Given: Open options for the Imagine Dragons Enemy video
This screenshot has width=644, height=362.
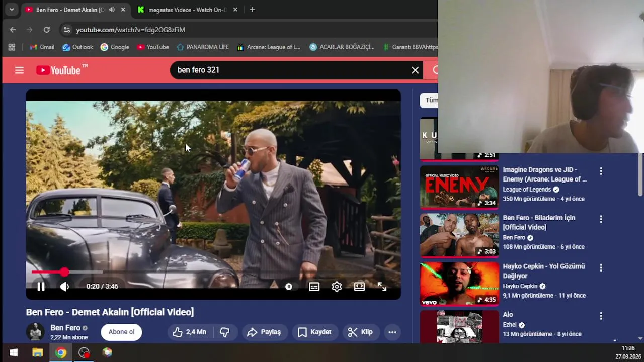Looking at the screenshot, I should click(x=601, y=171).
